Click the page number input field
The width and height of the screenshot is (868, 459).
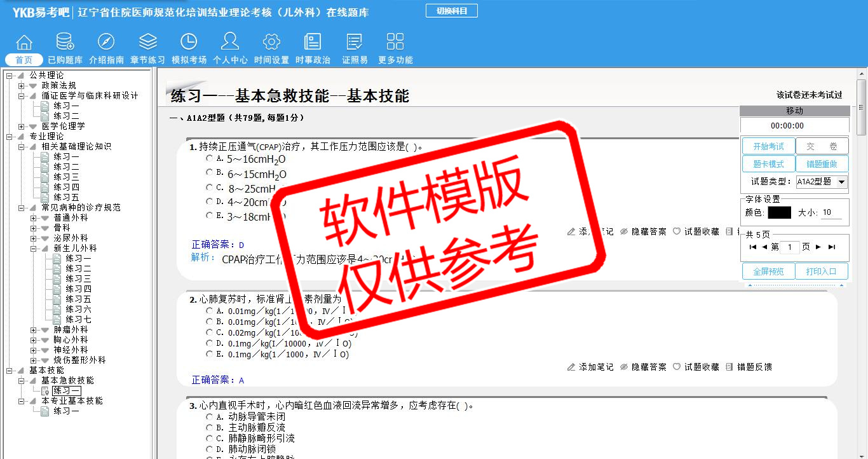[x=789, y=247]
